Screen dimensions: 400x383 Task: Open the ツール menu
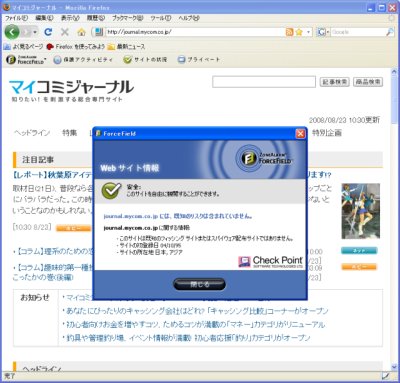coord(161,18)
